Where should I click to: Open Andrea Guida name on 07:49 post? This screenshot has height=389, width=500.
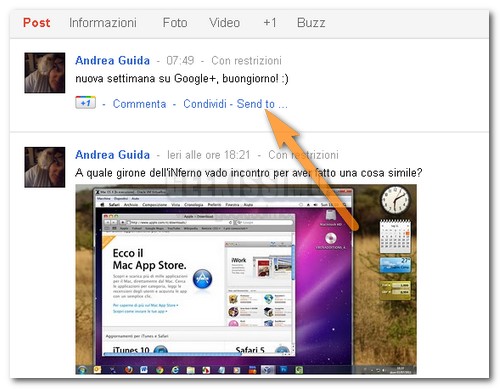tap(112, 60)
